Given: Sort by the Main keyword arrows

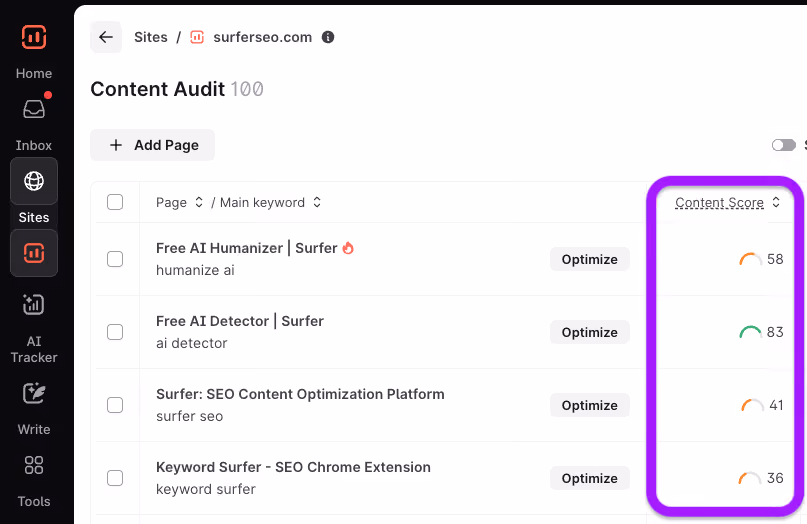Looking at the screenshot, I should coord(317,202).
